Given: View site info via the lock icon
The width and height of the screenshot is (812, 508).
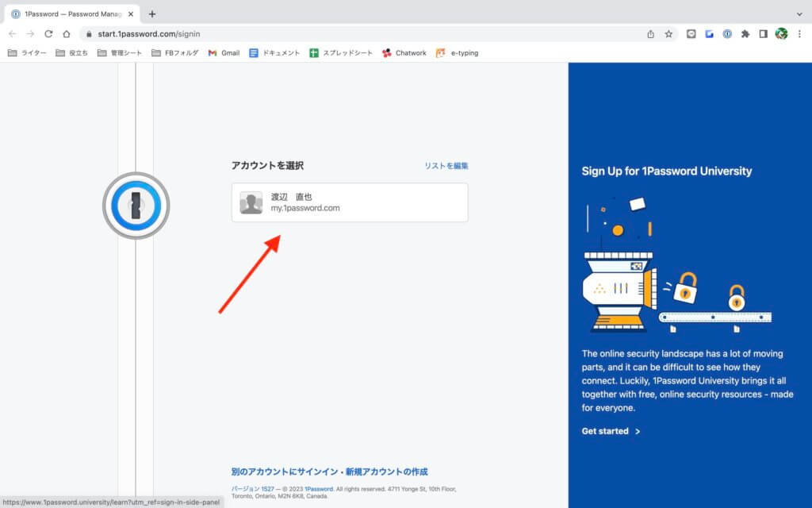Looking at the screenshot, I should tap(89, 33).
